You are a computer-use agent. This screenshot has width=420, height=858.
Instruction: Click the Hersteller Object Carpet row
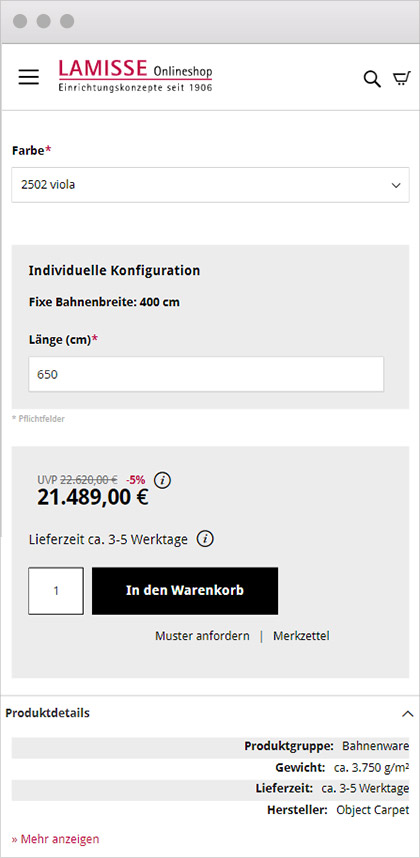click(210, 810)
